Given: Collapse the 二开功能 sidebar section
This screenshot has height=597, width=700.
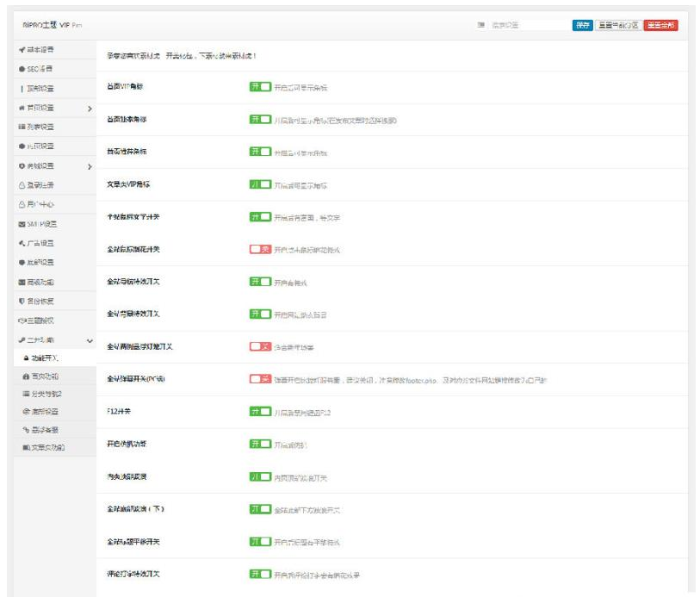Looking at the screenshot, I should click(x=90, y=341).
